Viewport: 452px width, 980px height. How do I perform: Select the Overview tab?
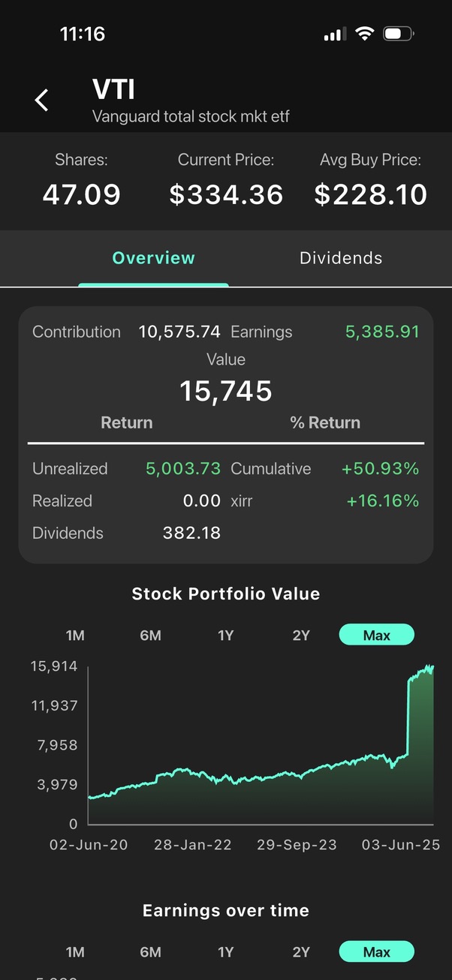point(153,258)
